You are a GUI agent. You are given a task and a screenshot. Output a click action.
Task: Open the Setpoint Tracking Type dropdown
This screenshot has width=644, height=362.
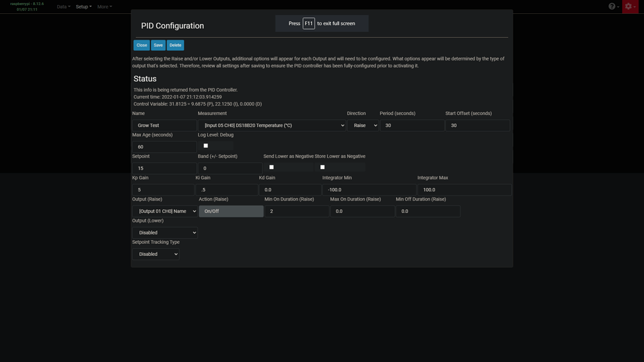155,254
